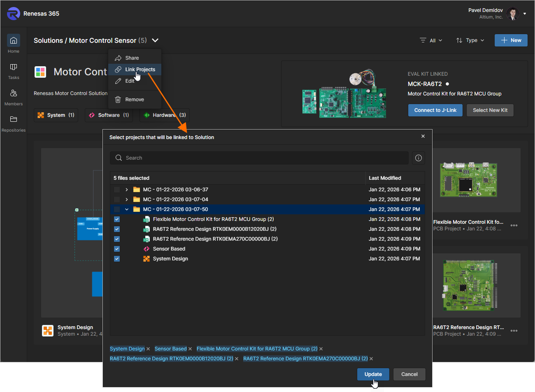Go to Members in the sidebar
535x392 pixels.
click(x=14, y=93)
